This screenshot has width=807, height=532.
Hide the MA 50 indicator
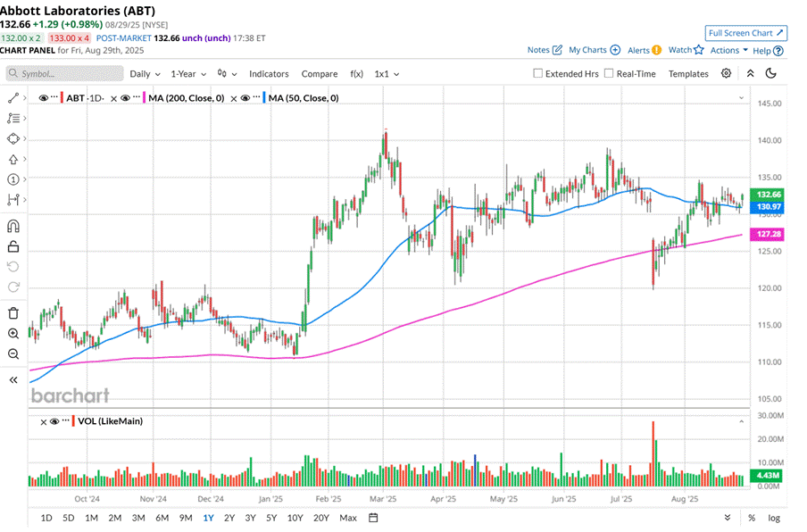(245, 98)
